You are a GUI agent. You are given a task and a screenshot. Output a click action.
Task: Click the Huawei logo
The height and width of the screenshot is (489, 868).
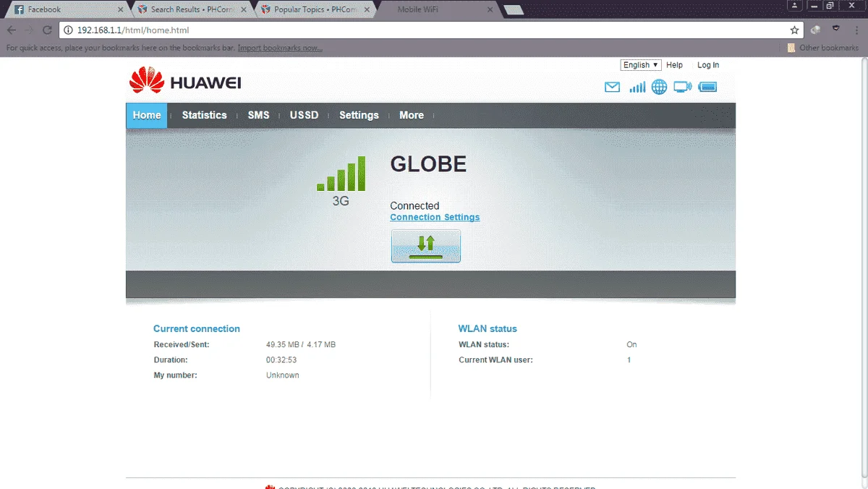(x=185, y=80)
